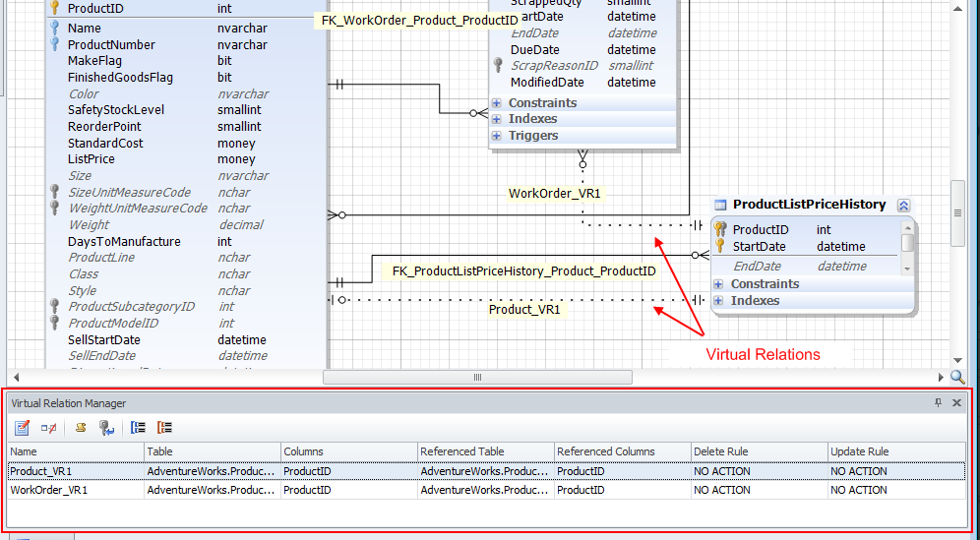The image size is (980, 540).
Task: Expand Triggers in the WorkOrder table
Action: [x=496, y=136]
